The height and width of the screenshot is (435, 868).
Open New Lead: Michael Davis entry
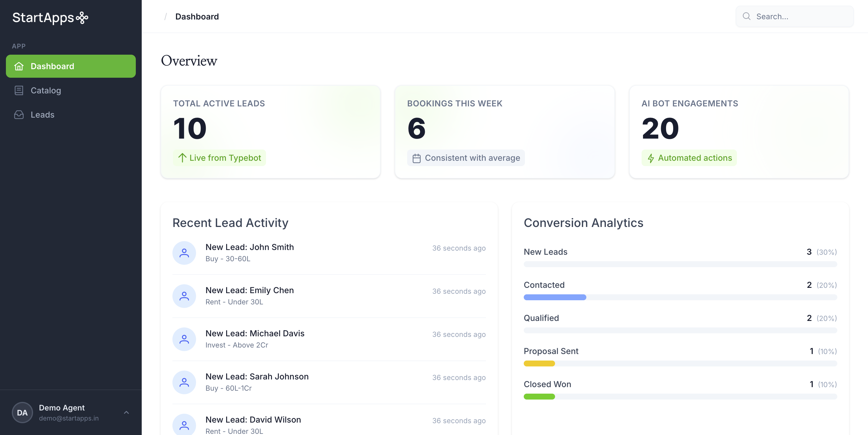255,334
